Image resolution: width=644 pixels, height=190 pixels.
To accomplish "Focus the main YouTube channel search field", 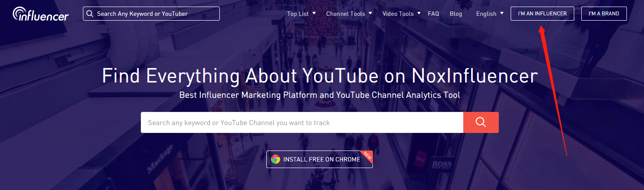I will [x=302, y=122].
